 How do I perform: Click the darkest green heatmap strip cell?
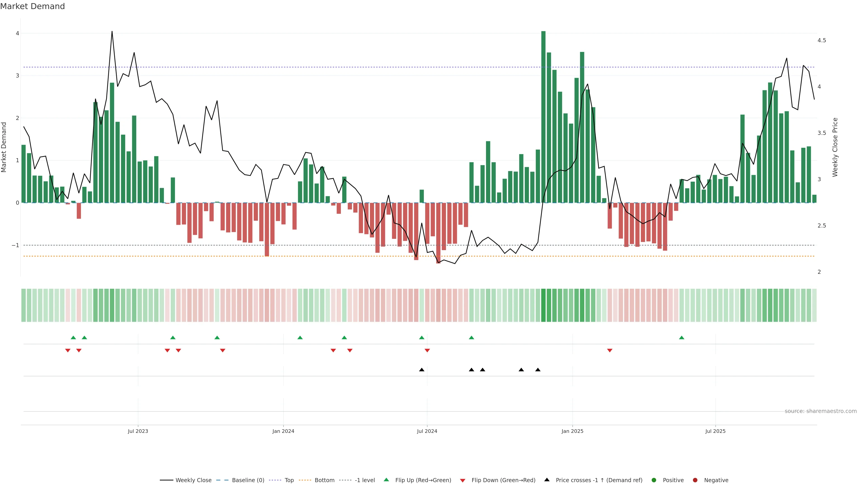pos(543,305)
